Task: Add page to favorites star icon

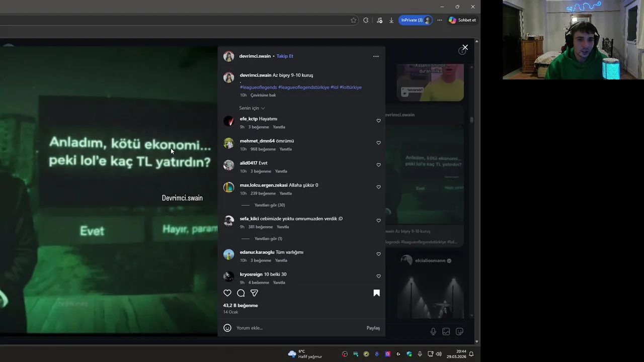Action: (x=354, y=20)
